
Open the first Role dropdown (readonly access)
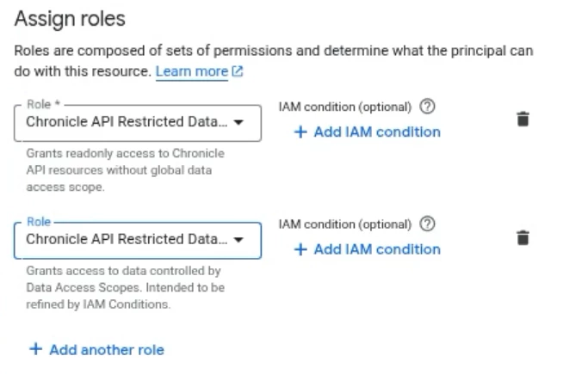coord(127,122)
